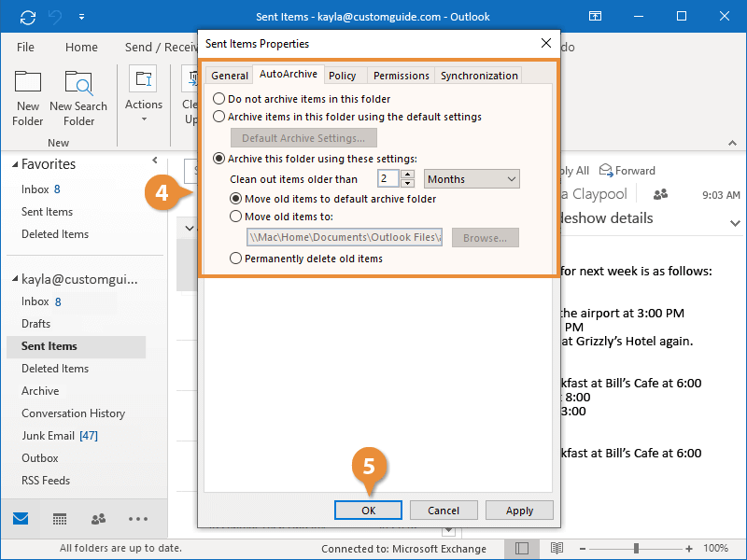
Task: Collapse the Favorites section
Action: tap(15, 165)
